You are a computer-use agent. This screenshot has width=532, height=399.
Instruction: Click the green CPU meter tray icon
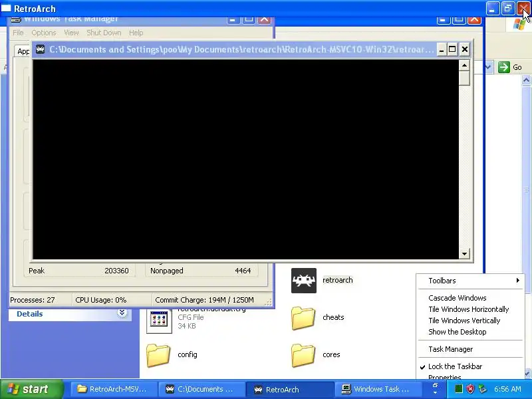(458, 389)
